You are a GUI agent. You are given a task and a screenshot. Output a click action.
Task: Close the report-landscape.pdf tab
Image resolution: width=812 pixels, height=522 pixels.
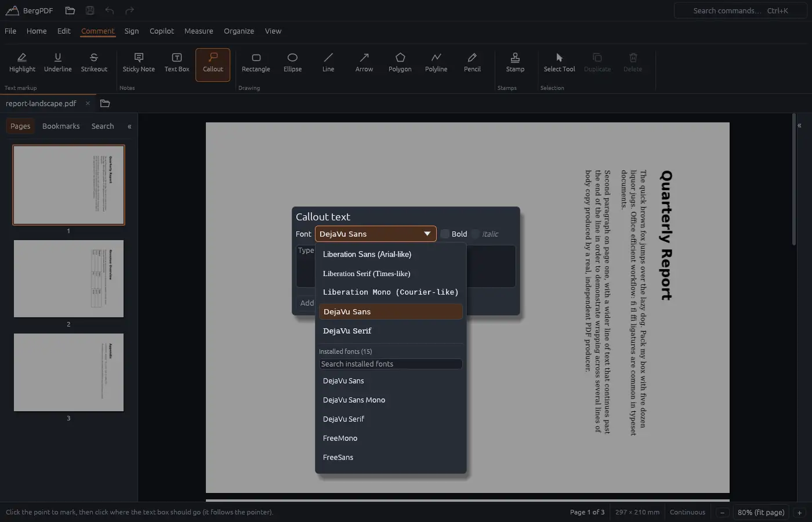[88, 103]
